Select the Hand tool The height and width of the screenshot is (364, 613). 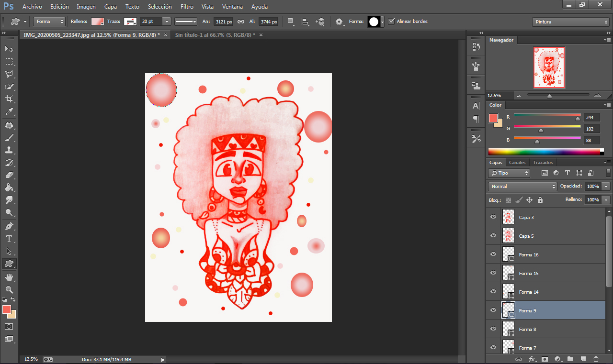(x=9, y=277)
